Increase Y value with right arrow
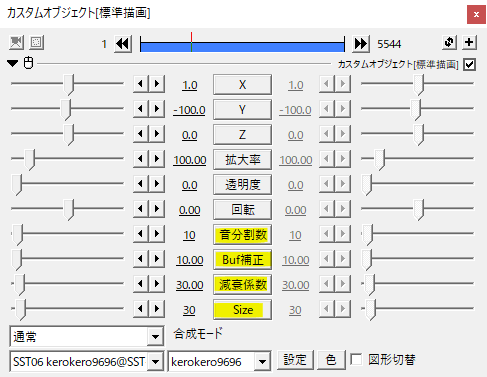The width and height of the screenshot is (487, 377). [x=157, y=109]
